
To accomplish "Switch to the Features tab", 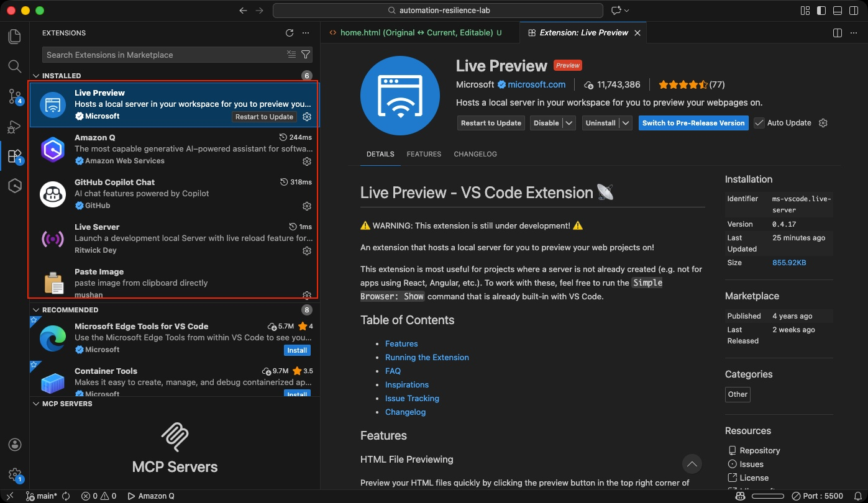I will (424, 154).
